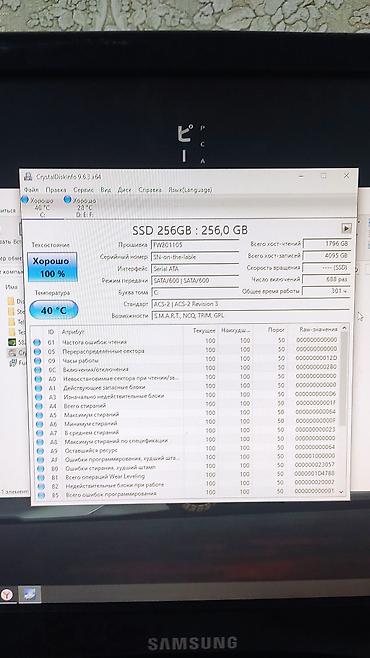370x658 pixels.
Task: Click the host writes value 4095 GB
Action: 326,255
